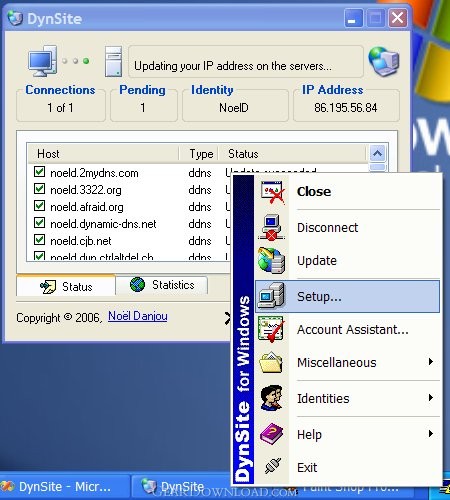This screenshot has height=500, width=450.
Task: Uncheck noeld.cjb.net host
Action: click(39, 240)
